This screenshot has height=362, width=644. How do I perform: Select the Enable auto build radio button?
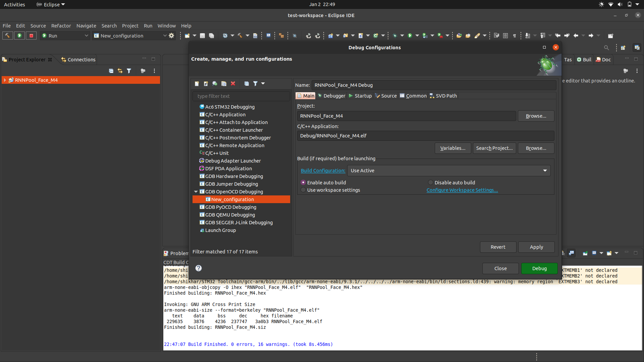(x=303, y=183)
